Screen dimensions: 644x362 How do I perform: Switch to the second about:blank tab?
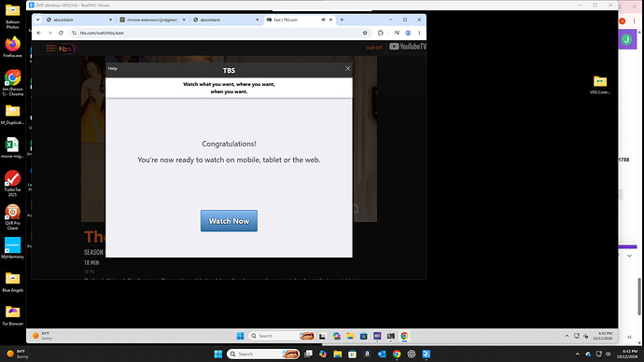coord(225,20)
